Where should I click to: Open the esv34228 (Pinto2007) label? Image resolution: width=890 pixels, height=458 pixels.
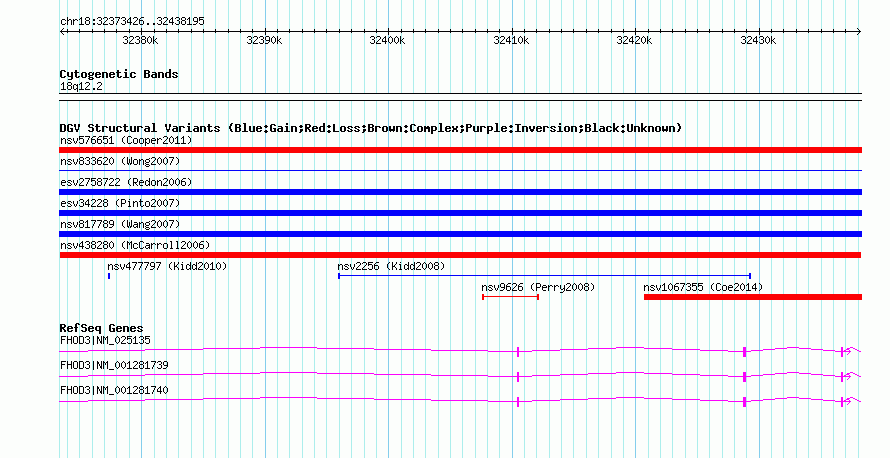click(x=120, y=203)
